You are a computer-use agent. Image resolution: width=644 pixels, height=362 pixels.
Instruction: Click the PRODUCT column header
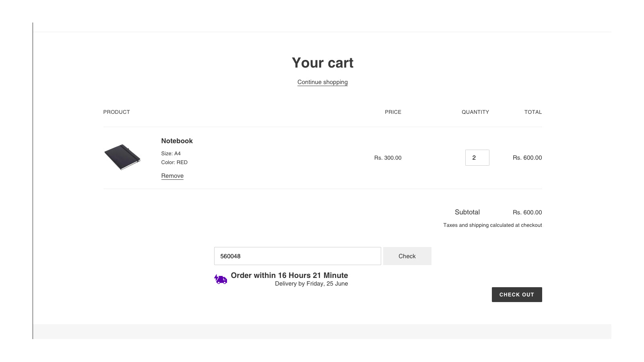click(116, 112)
